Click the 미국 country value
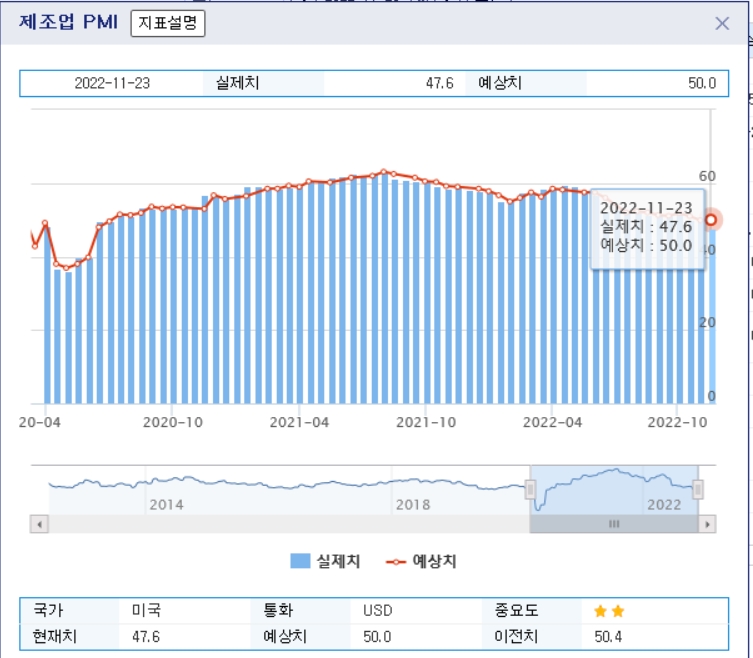This screenshot has height=658, width=753. coord(146,610)
